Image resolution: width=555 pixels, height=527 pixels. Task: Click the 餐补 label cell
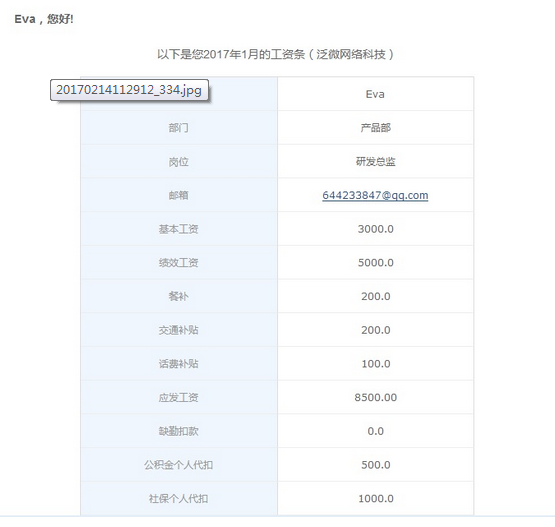(178, 296)
